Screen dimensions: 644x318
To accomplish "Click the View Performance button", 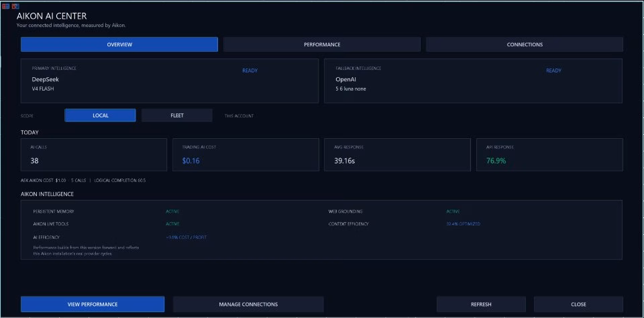I will [x=93, y=305].
